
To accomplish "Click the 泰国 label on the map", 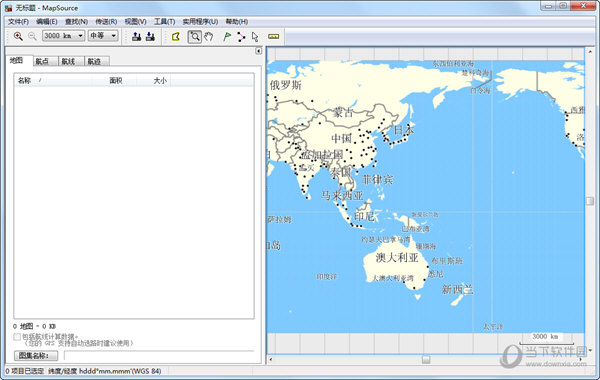I will 341,172.
